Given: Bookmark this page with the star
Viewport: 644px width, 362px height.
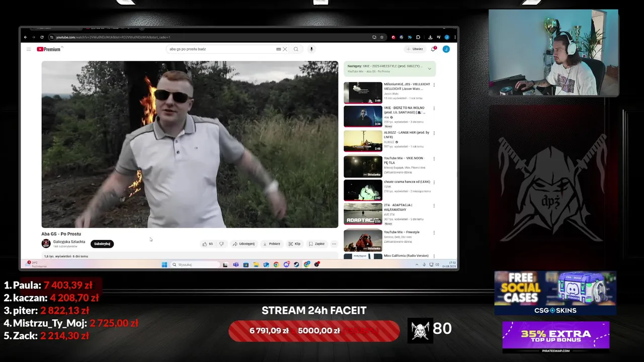Looking at the screenshot, I should click(382, 37).
